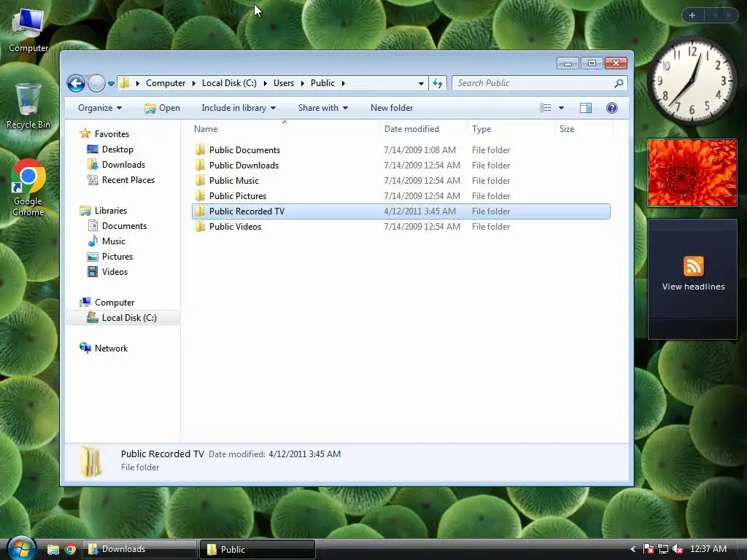This screenshot has height=560, width=747.
Task: Click Users in the address path
Action: point(284,83)
